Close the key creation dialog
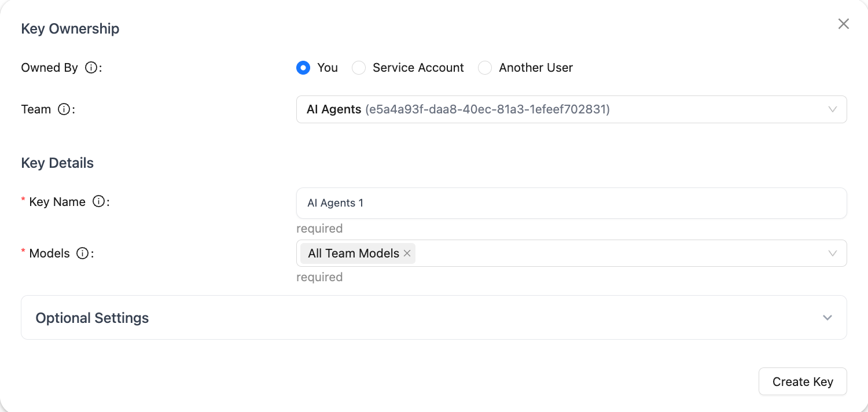 [844, 24]
